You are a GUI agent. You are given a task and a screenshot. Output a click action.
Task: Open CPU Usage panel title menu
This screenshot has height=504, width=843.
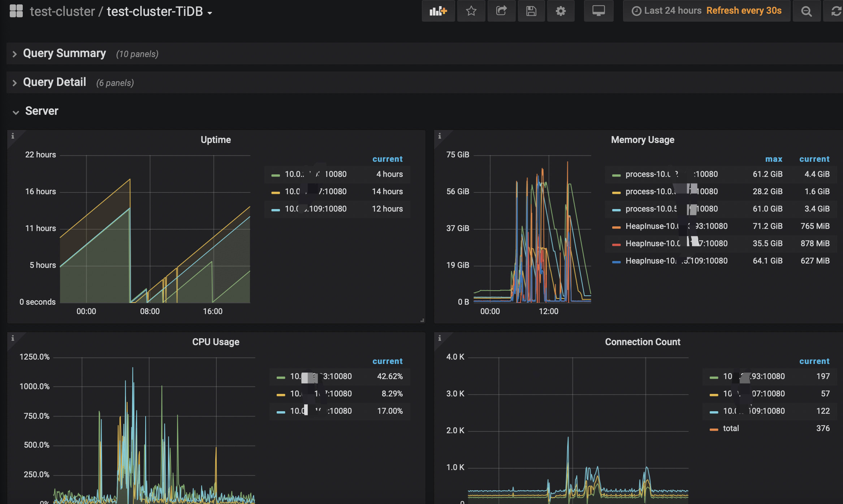click(x=216, y=342)
